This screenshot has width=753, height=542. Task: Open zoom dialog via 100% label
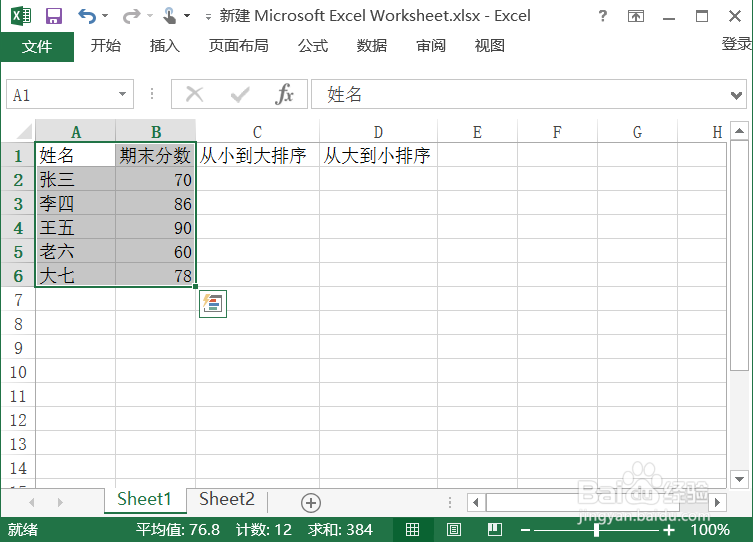pos(710,530)
